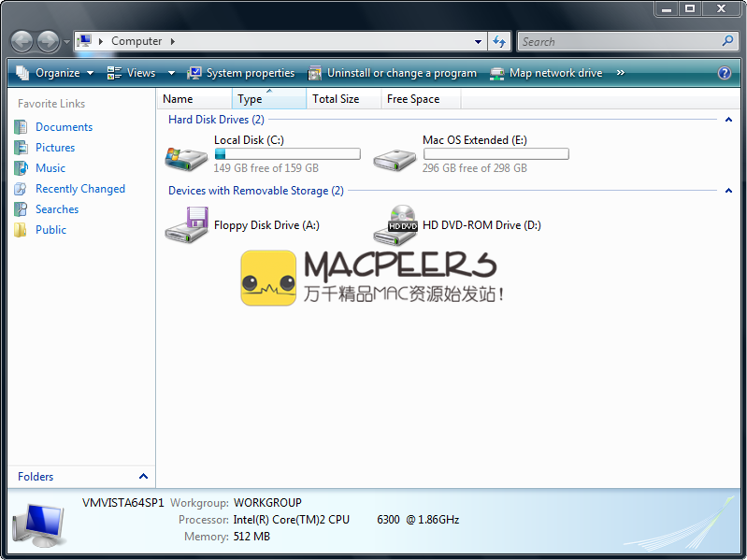Collapse the Hard Disk Drives group
747x560 pixels.
click(728, 120)
